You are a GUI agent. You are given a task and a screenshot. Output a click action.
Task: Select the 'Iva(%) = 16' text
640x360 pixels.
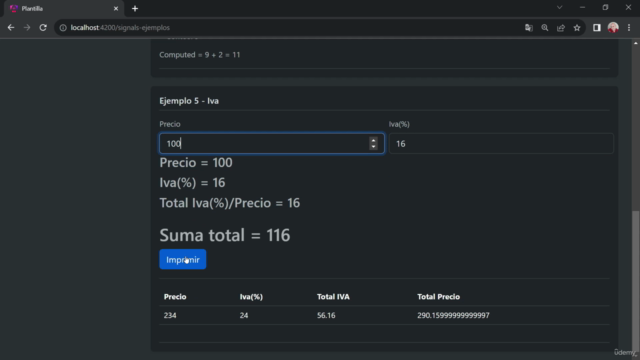click(192, 182)
